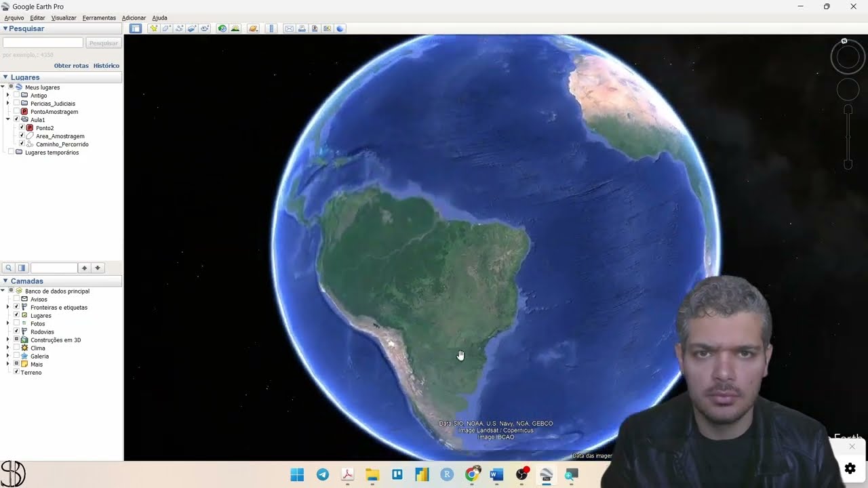The image size is (868, 488).
Task: Adjust the zoom slider on the map
Action: [x=848, y=137]
